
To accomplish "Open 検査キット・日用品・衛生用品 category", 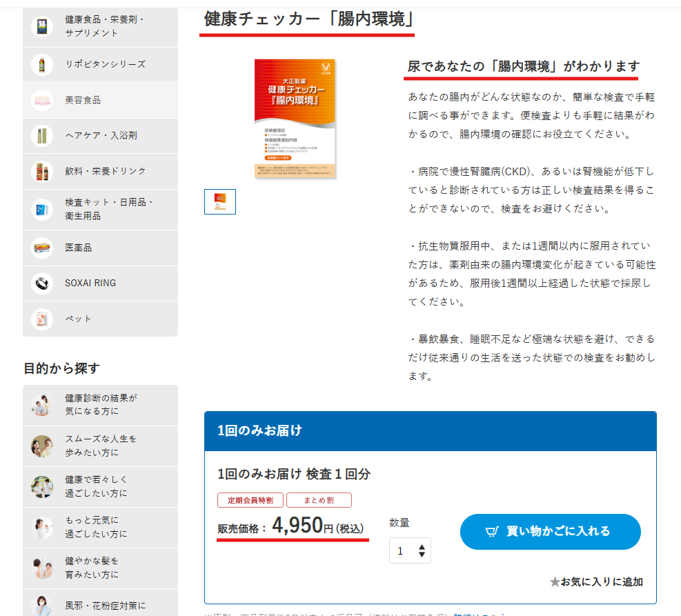I will 100,210.
